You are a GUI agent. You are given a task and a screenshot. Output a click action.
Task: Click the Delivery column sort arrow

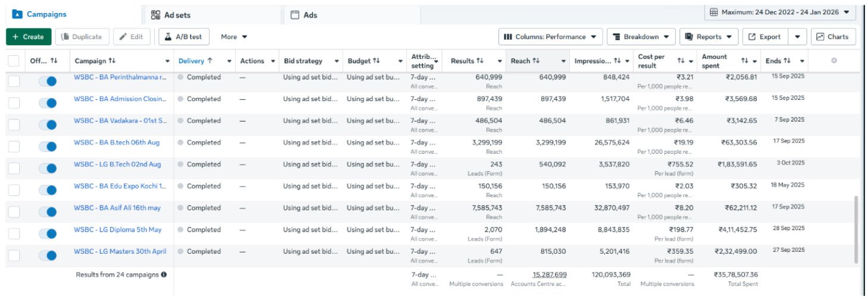point(210,61)
